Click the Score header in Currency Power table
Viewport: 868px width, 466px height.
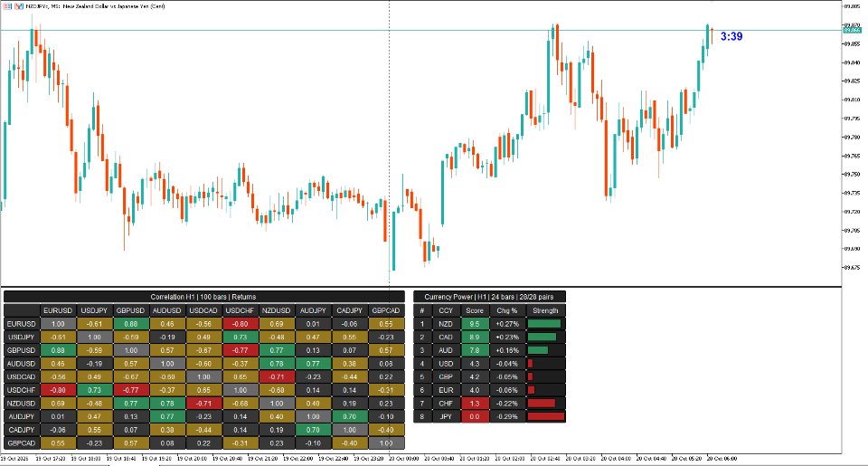[475, 310]
